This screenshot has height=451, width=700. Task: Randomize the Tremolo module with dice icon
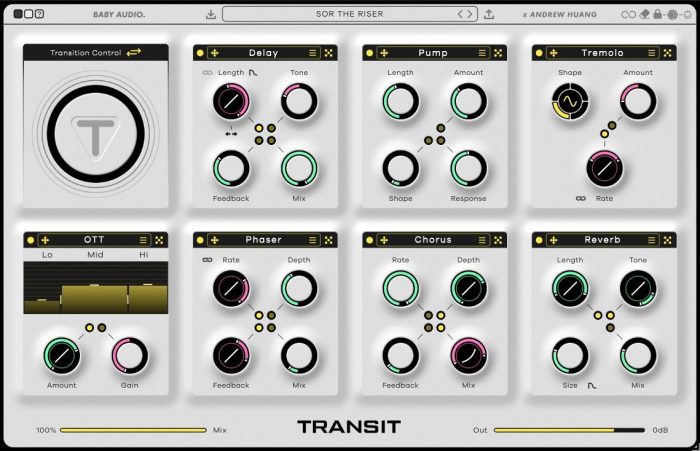(668, 53)
